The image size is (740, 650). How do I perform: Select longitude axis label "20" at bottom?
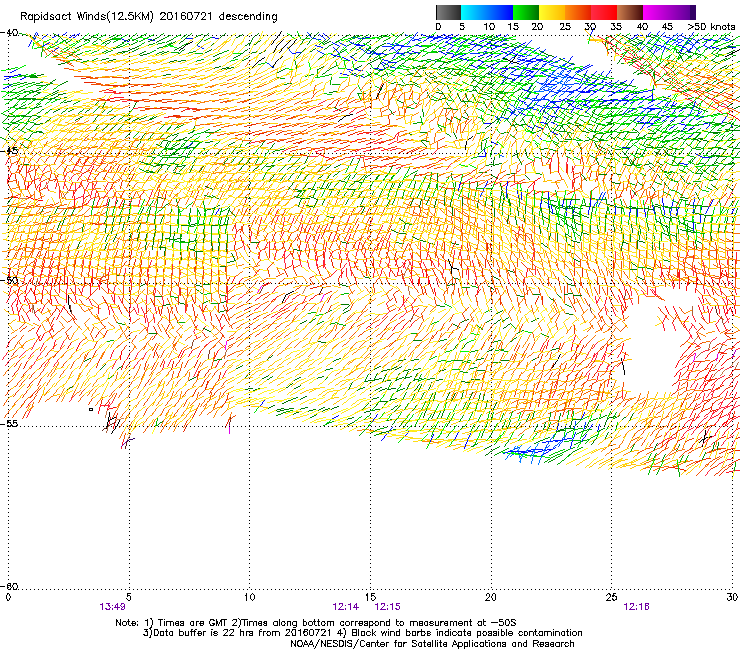click(491, 597)
